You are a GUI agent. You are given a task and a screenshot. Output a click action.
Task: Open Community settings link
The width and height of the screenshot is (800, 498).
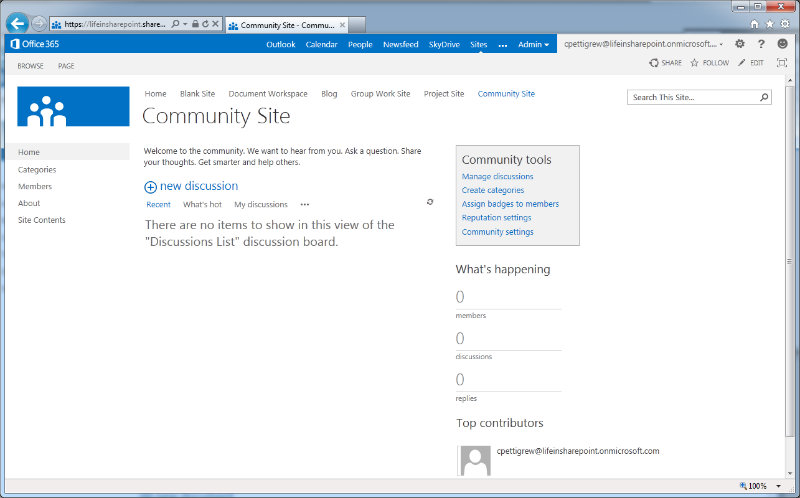pyautogui.click(x=497, y=232)
